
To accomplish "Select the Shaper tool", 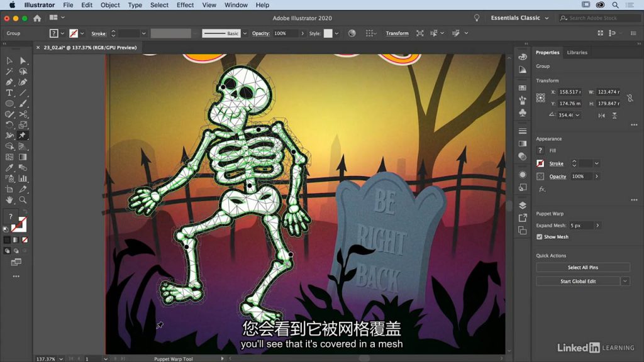I will [9, 114].
